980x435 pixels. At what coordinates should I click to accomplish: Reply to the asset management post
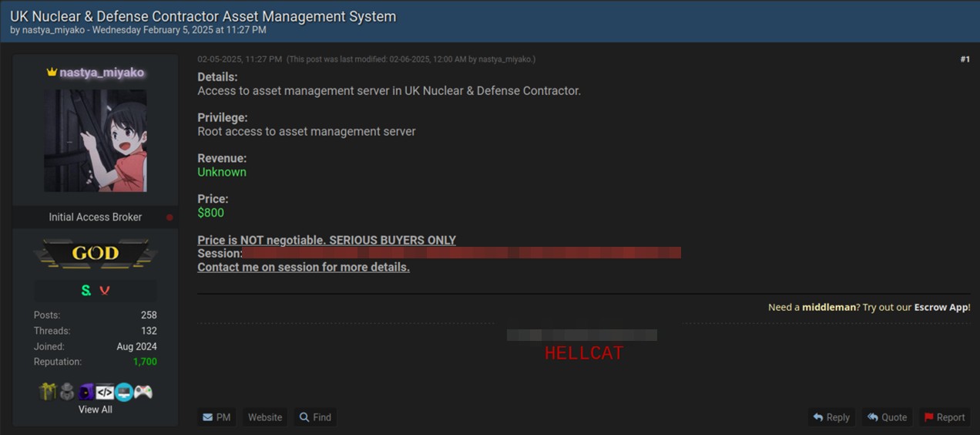click(831, 417)
